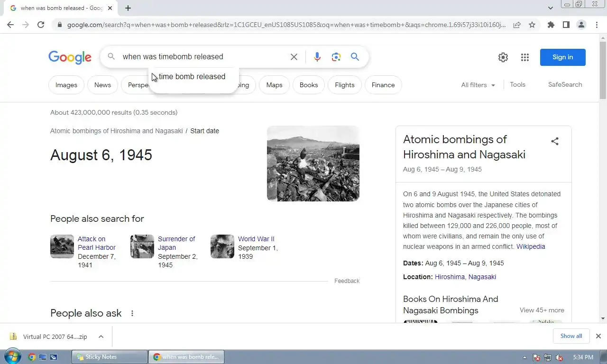Screen dimensions: 607x364
Task: Click the volume muted tray icon
Action: 559,357
